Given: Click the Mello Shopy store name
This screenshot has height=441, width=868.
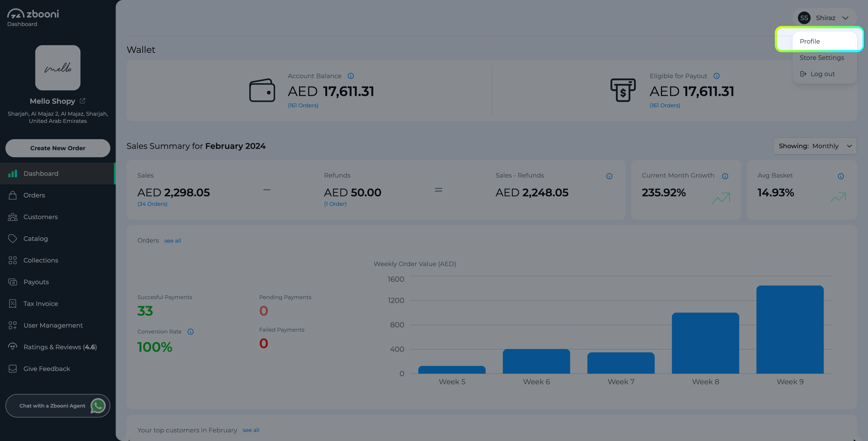Looking at the screenshot, I should [52, 101].
